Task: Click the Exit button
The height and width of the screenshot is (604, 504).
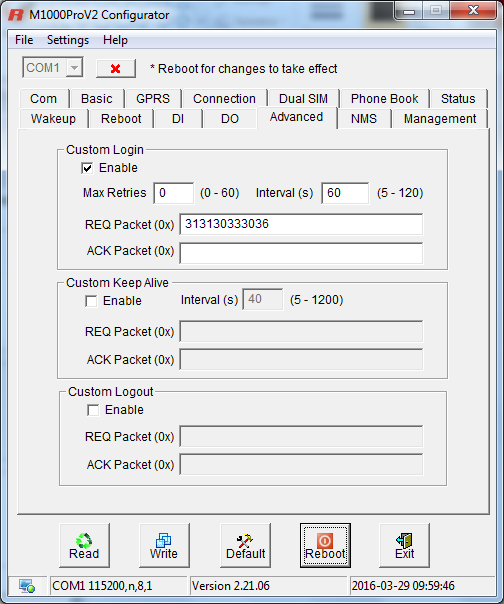Action: (404, 545)
